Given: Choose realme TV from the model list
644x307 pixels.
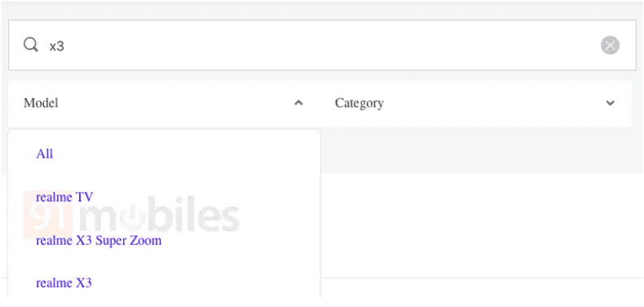Looking at the screenshot, I should tap(64, 198).
